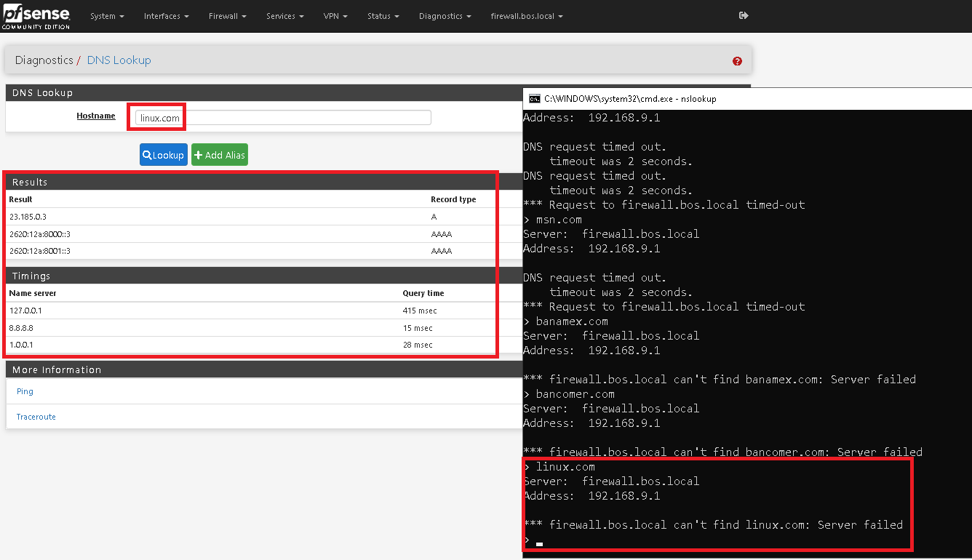The image size is (972, 560).
Task: Click the '> banamex.com' line in cmd
Action: tap(565, 321)
